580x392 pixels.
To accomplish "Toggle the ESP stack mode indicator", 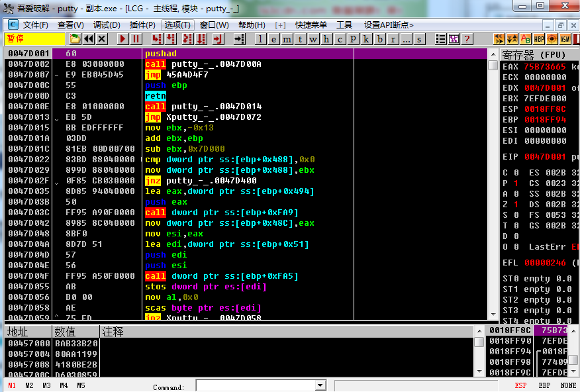I will tap(521, 385).
